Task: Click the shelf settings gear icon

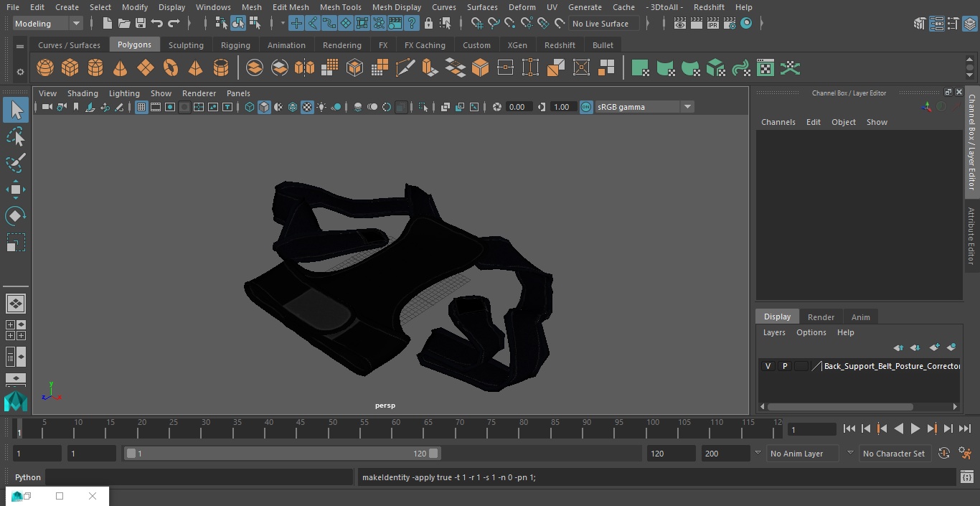Action: tap(20, 71)
